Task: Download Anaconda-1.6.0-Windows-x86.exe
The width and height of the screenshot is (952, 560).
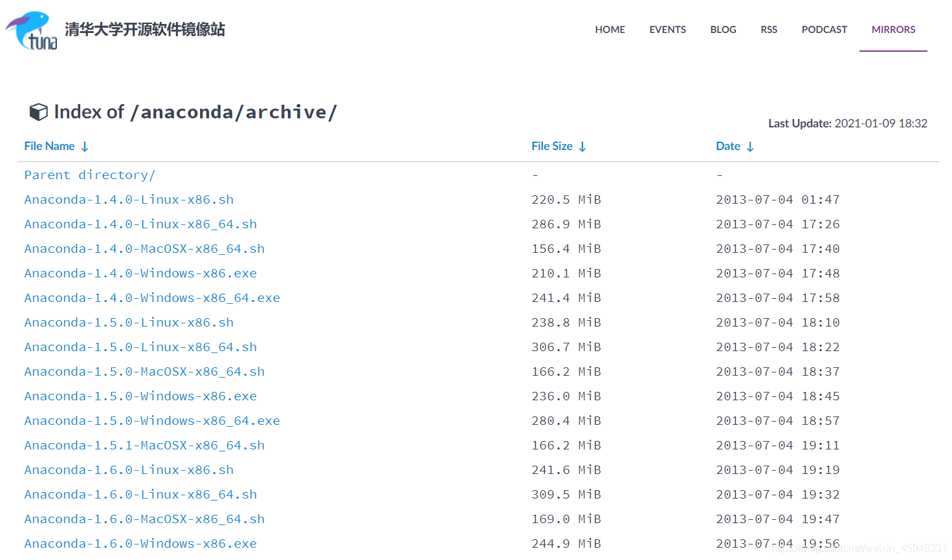Action: point(140,544)
